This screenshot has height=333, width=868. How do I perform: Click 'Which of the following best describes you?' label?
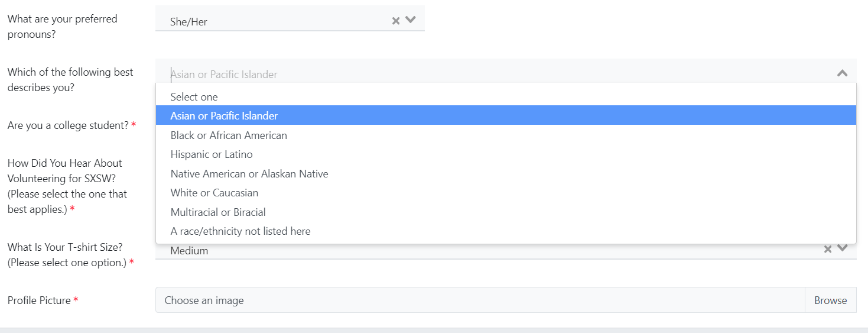click(x=70, y=80)
